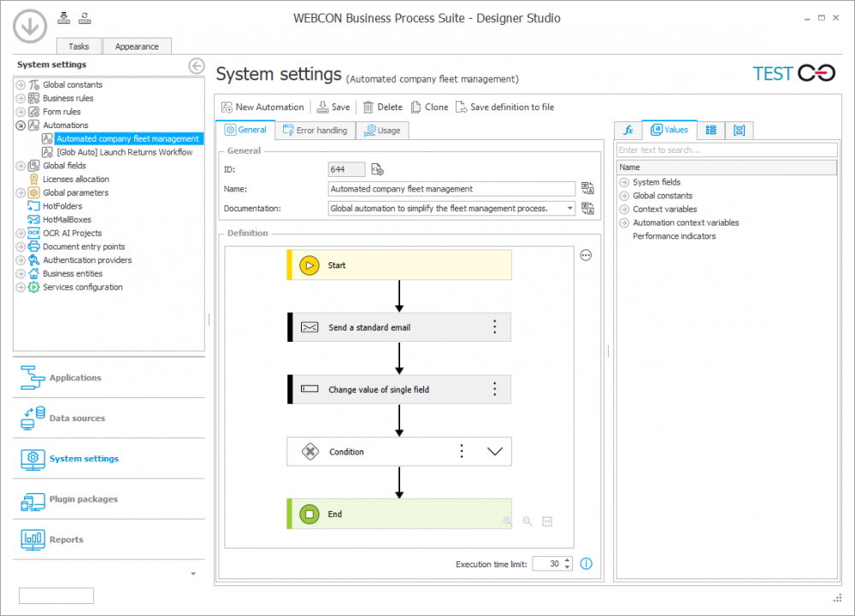Switch to the Appearance tab
This screenshot has height=616, width=855.
click(x=137, y=46)
